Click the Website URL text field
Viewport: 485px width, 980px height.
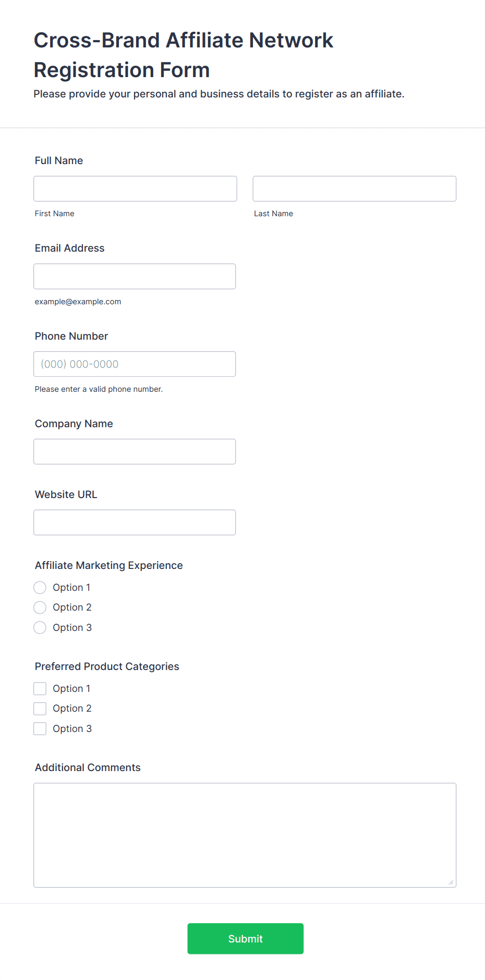[x=135, y=523]
